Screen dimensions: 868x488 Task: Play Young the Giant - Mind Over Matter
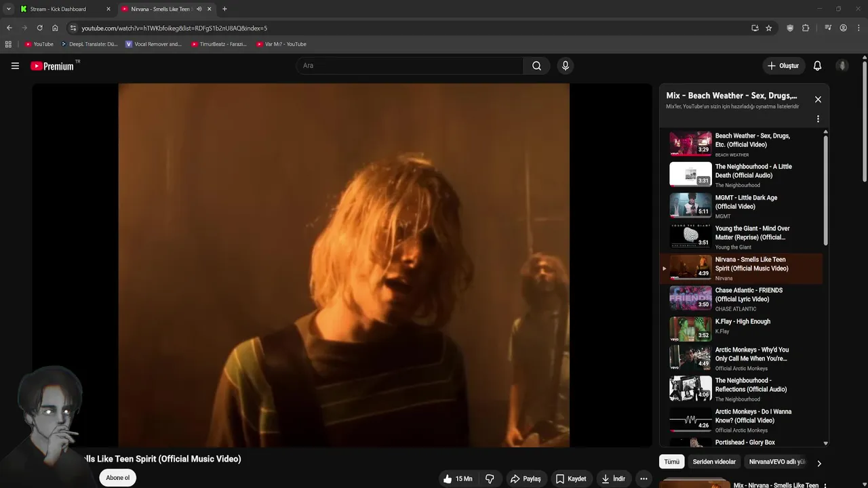tap(742, 237)
